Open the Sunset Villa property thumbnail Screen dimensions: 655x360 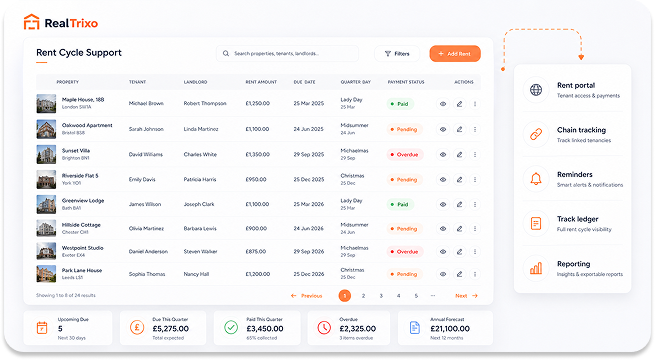coord(46,155)
